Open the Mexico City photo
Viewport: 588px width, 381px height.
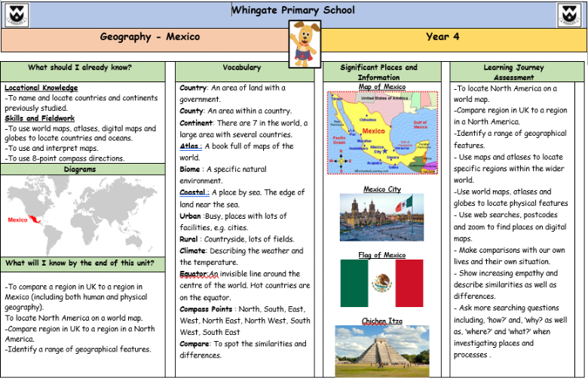[381, 218]
